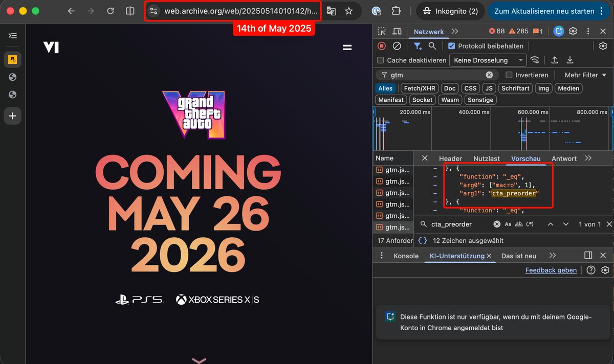Filter requests by JS type
The height and width of the screenshot is (364, 614).
point(489,88)
